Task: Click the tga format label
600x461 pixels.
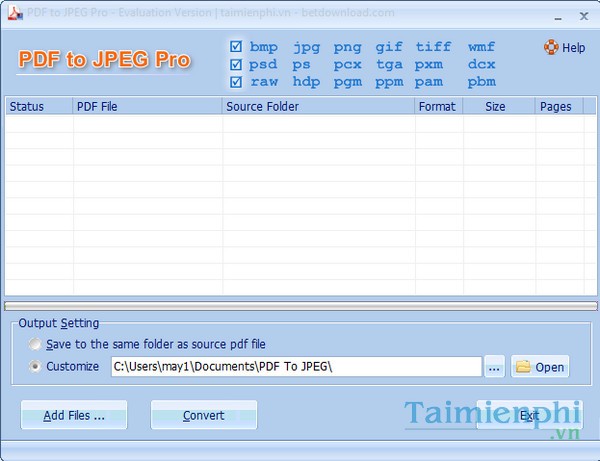Action: pyautogui.click(x=389, y=65)
